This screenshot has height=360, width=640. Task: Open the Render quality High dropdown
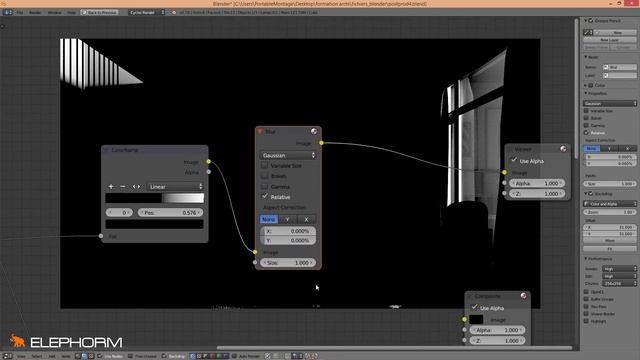(619, 269)
